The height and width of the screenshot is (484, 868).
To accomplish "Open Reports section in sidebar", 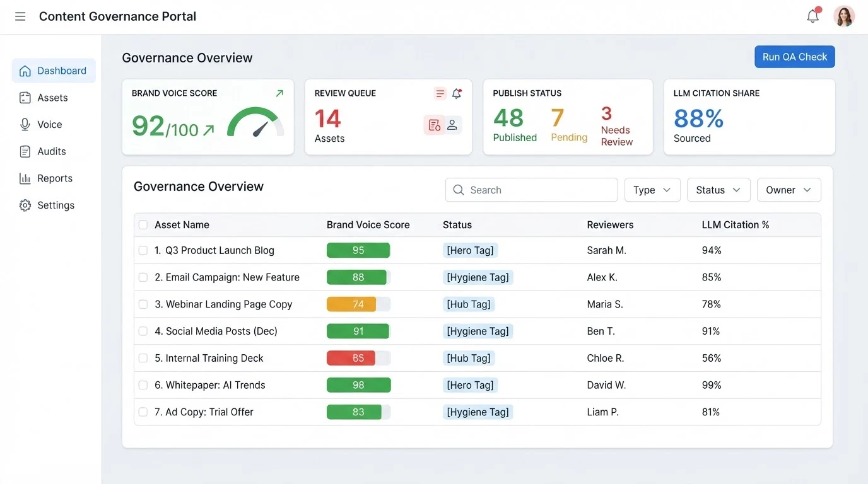I will (54, 178).
